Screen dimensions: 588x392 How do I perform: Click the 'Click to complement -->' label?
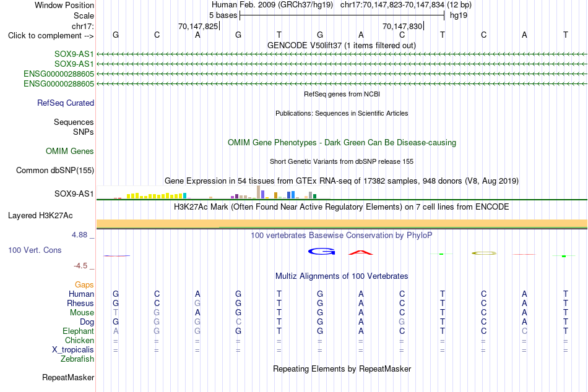(51, 36)
